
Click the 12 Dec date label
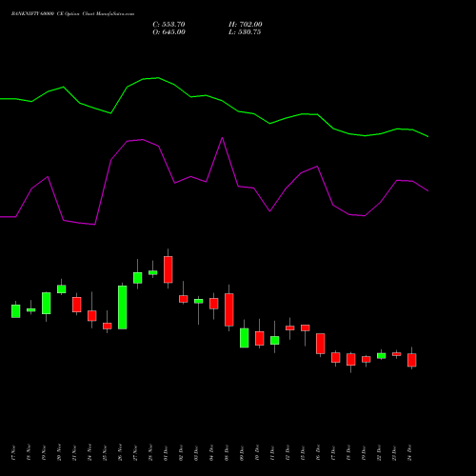288,453
